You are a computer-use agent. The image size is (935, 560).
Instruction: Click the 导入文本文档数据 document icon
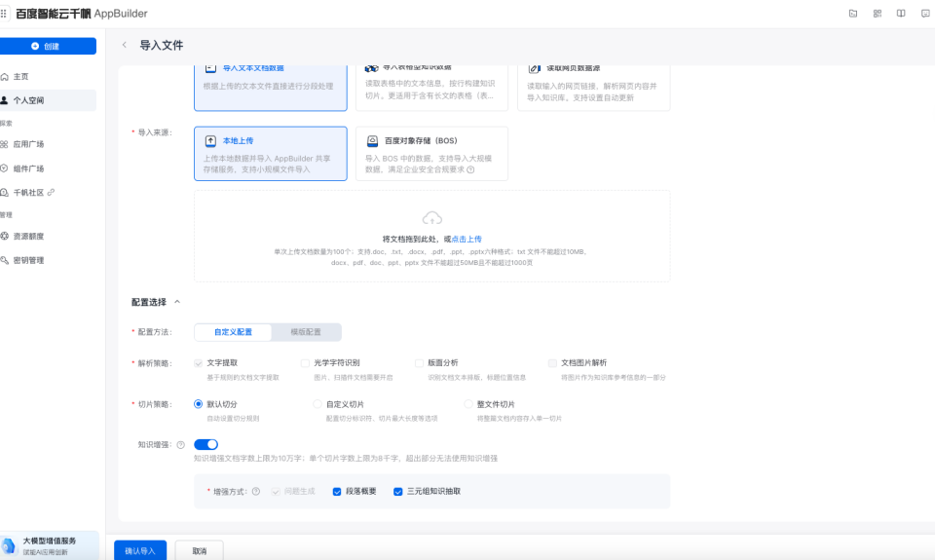point(210,68)
